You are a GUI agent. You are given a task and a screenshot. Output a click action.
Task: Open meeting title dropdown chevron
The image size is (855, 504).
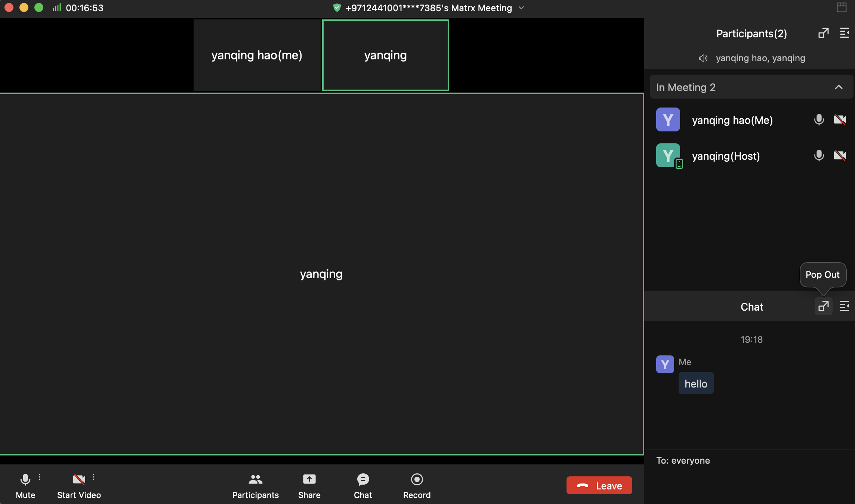(x=521, y=8)
